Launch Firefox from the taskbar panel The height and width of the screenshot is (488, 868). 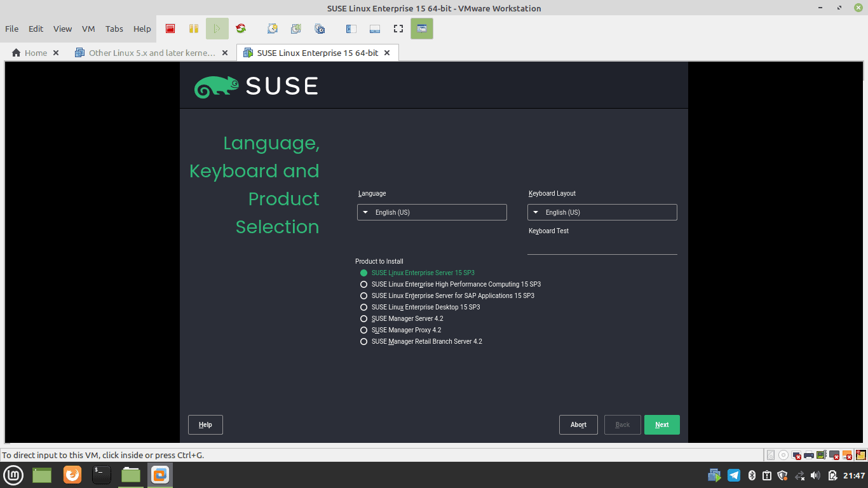click(x=72, y=475)
